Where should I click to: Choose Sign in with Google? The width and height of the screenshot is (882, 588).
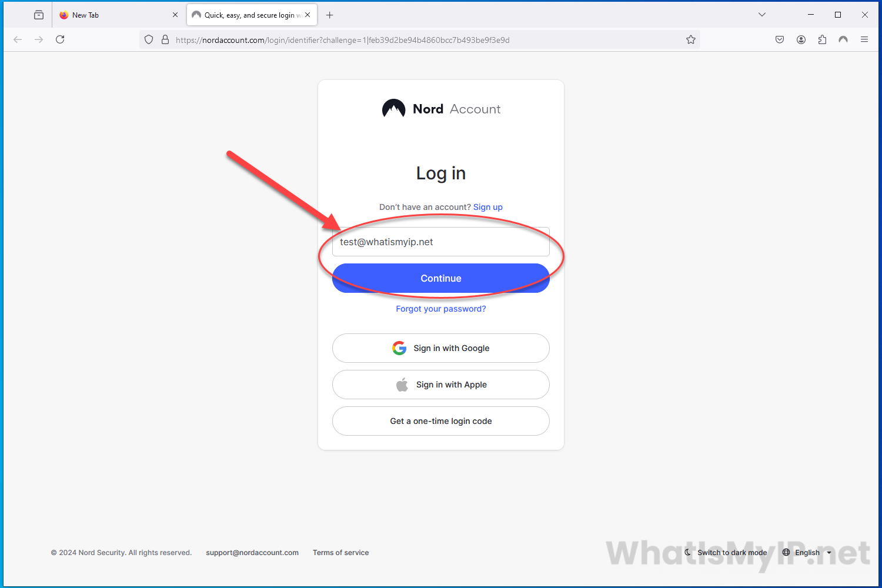coord(441,348)
